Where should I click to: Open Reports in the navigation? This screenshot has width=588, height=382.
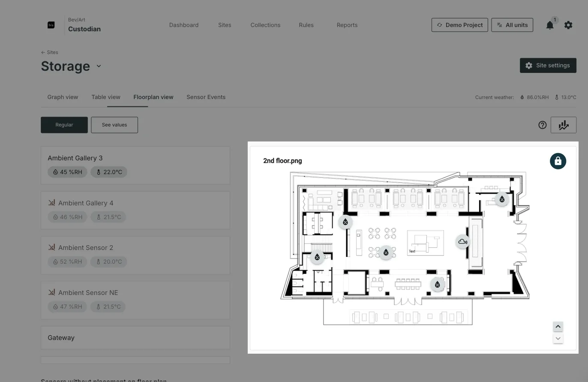tap(347, 25)
